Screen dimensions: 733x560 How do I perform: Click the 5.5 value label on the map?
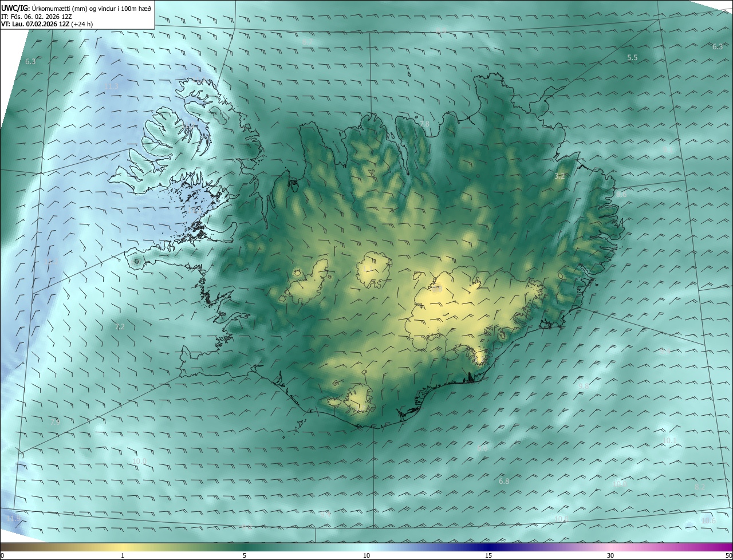[632, 58]
